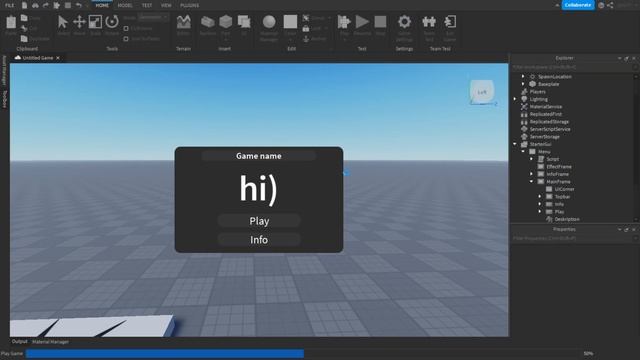Click the share icon next to Collaborate
This screenshot has width=640, height=360.
pyautogui.click(x=610, y=5)
